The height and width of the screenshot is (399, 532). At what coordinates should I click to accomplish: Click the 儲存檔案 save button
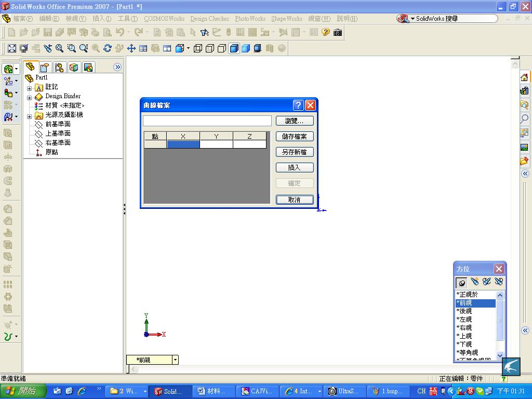click(295, 137)
